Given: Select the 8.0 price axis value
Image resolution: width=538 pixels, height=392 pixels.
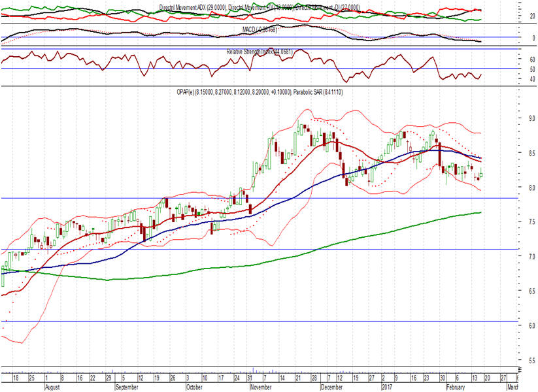Looking at the screenshot, I should click(x=532, y=188).
